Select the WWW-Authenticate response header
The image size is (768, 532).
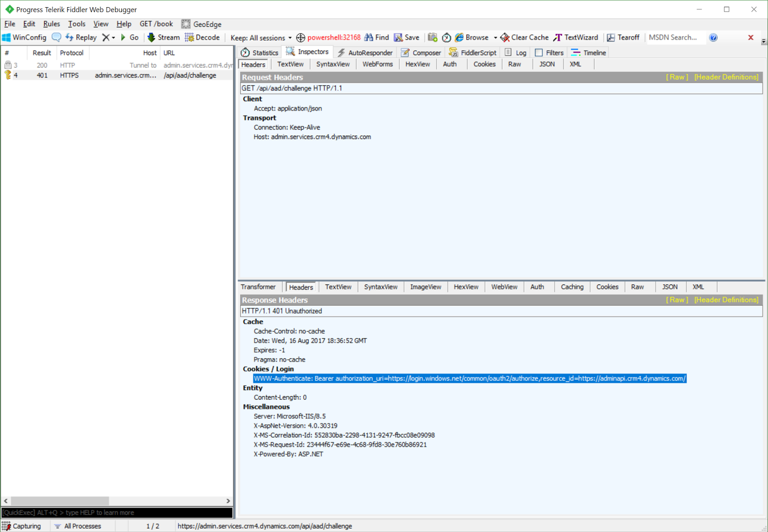470,378
